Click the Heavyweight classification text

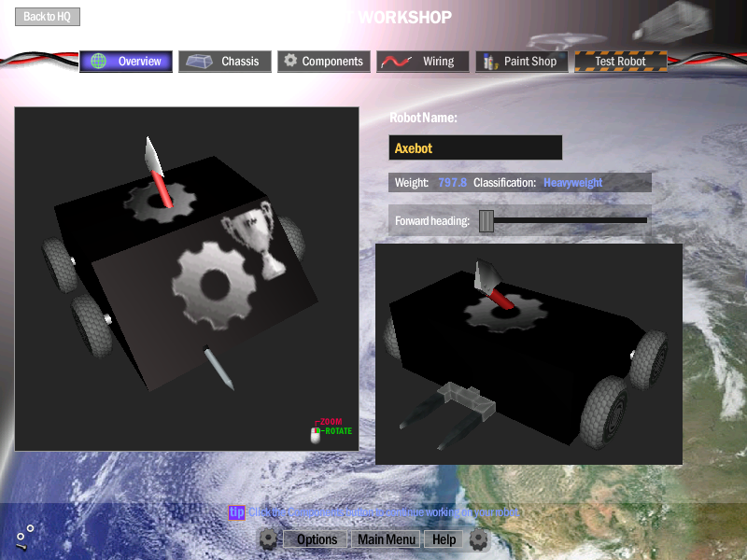pyautogui.click(x=572, y=182)
